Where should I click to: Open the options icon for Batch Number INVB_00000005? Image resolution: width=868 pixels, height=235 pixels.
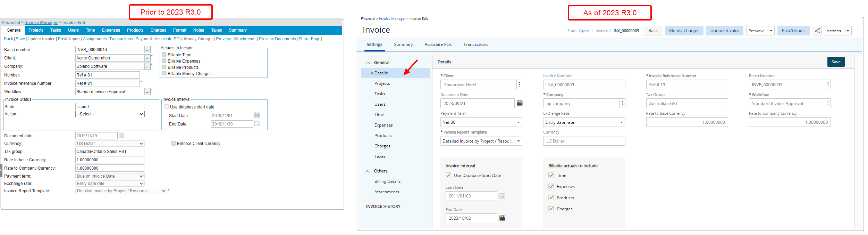[x=828, y=84]
